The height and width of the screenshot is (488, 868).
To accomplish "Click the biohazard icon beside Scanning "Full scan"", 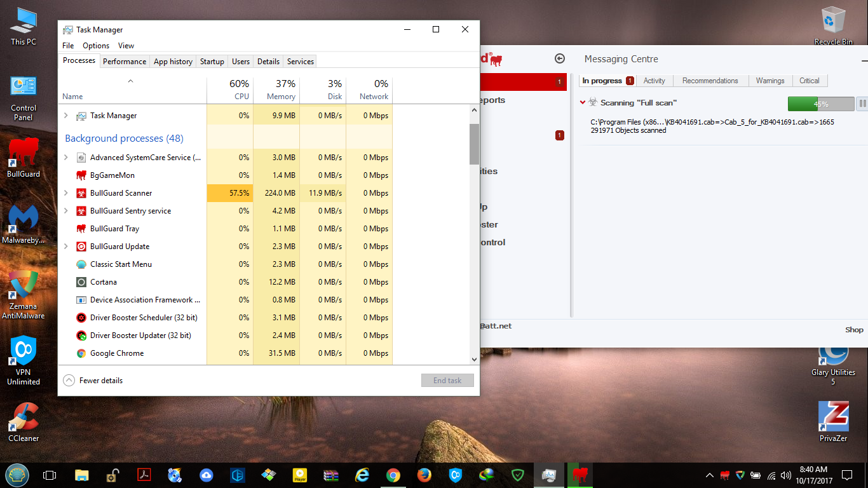I will (x=593, y=102).
